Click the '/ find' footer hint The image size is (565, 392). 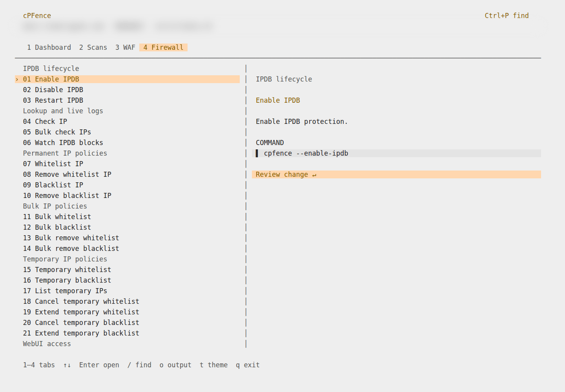click(139, 365)
